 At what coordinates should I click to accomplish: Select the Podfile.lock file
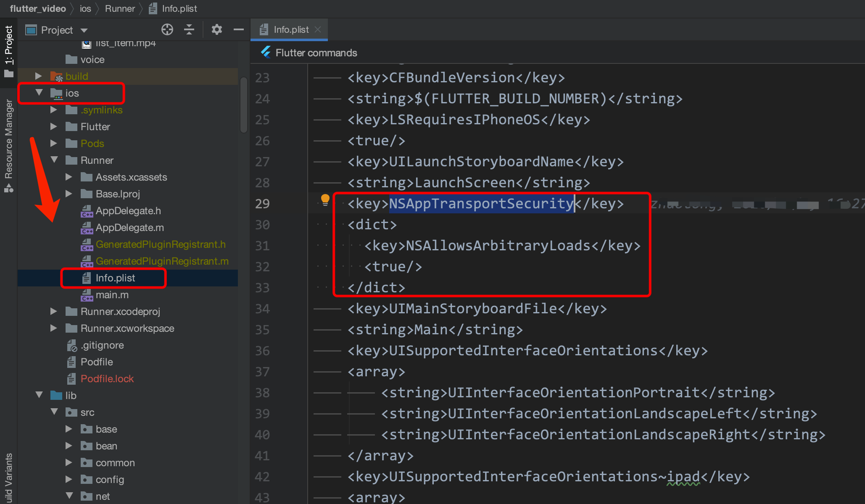(x=107, y=378)
